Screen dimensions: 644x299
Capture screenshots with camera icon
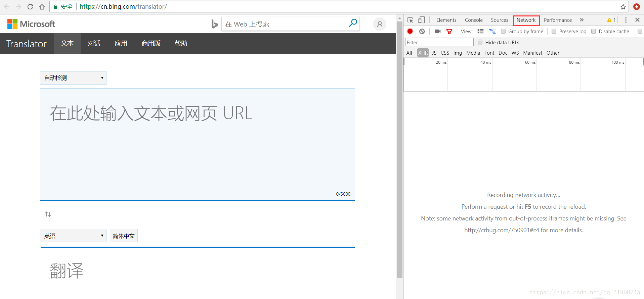437,31
